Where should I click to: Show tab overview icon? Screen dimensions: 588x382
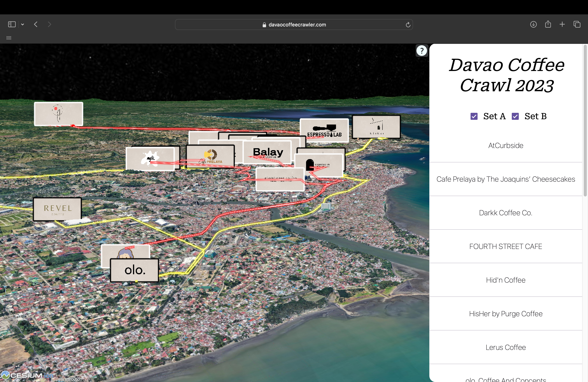(577, 24)
